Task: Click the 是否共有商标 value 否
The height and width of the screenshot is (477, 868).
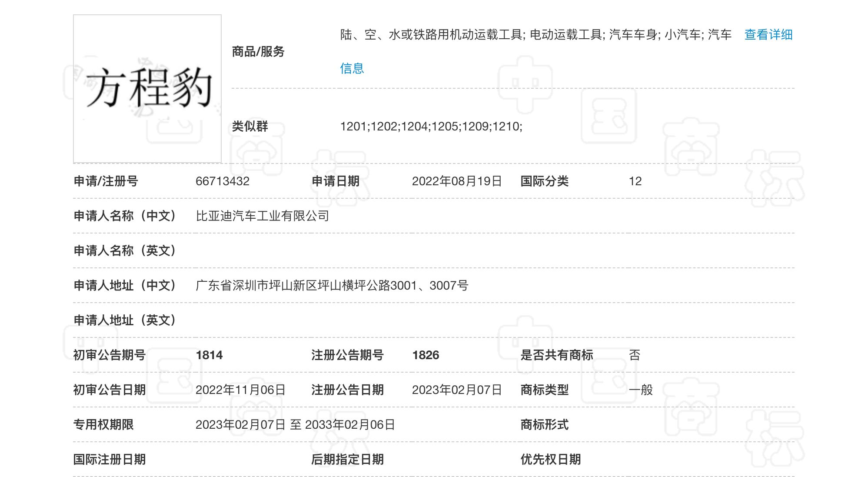Action: click(x=635, y=355)
